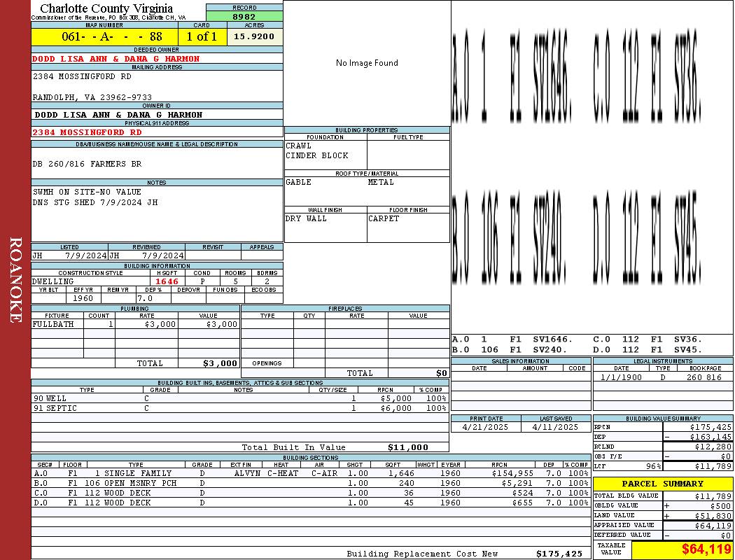This screenshot has height=560, width=735.
Task: Select the EFF YR value 1960
Action: [83, 298]
